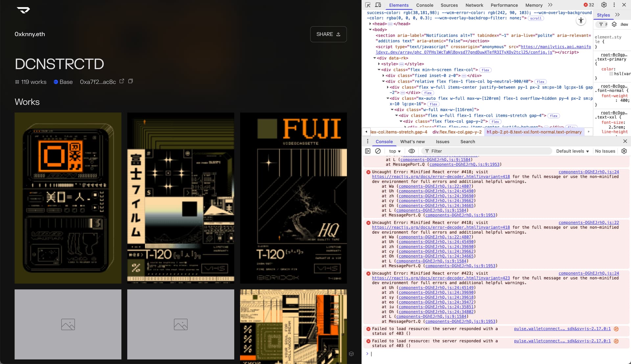Click the site logo at top left
631x364 pixels.
pos(23,10)
